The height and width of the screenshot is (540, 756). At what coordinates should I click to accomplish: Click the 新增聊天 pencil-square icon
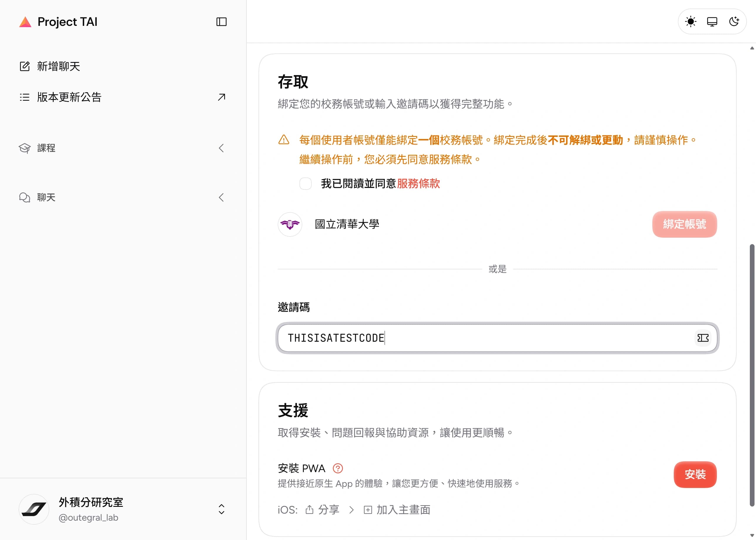click(x=25, y=66)
